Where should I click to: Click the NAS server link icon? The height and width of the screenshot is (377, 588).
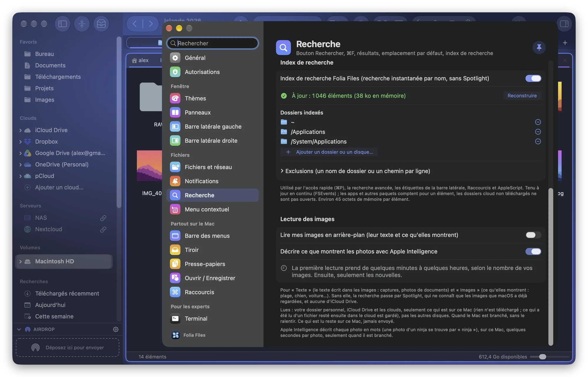click(103, 218)
